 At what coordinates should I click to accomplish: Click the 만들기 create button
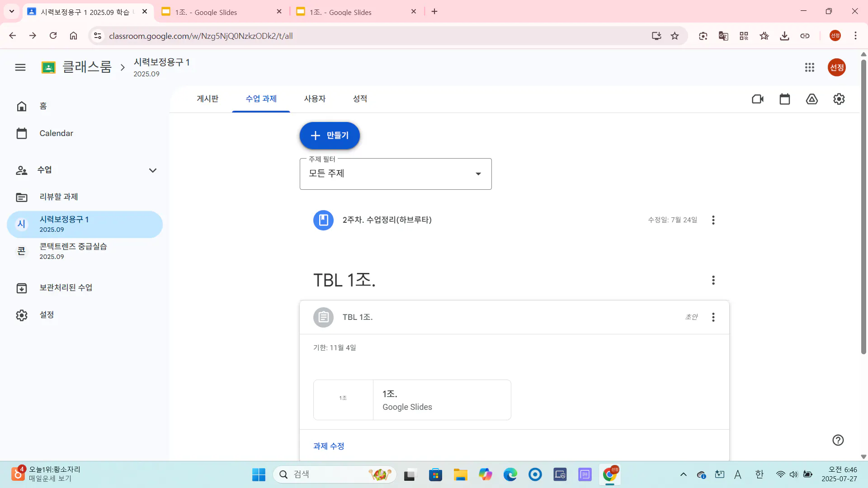point(330,135)
